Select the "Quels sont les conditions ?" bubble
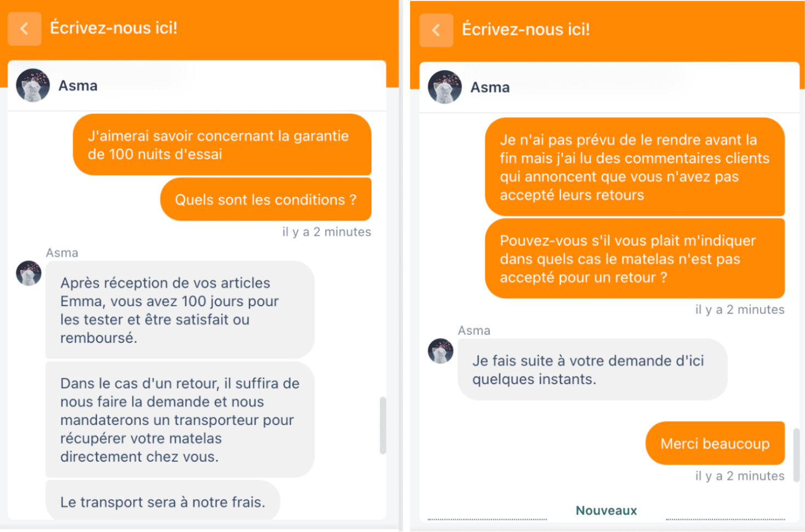The width and height of the screenshot is (805, 532). click(x=265, y=200)
